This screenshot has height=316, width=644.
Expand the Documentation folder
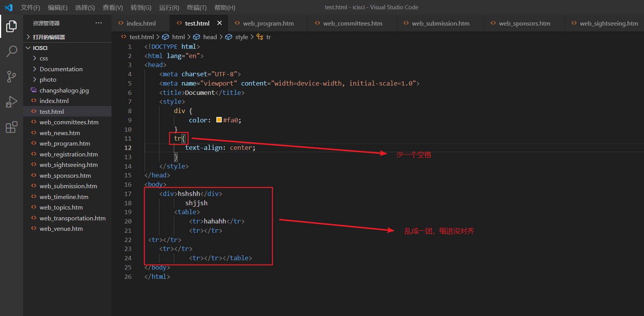(67, 69)
